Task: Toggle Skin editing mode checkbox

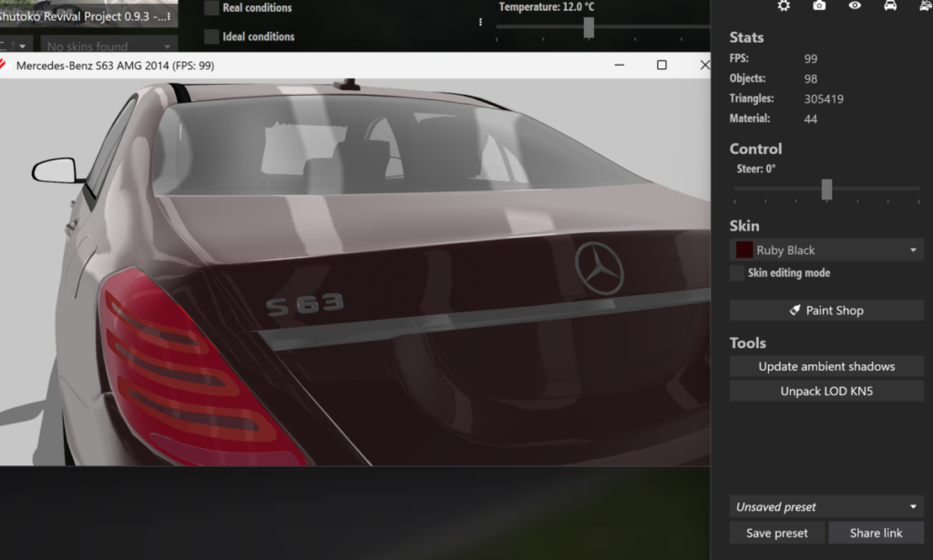Action: tap(736, 273)
